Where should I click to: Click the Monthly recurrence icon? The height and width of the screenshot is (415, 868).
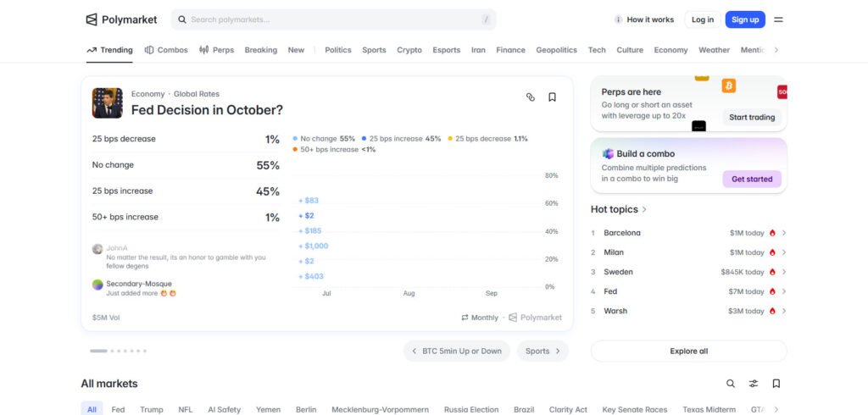[x=465, y=318]
